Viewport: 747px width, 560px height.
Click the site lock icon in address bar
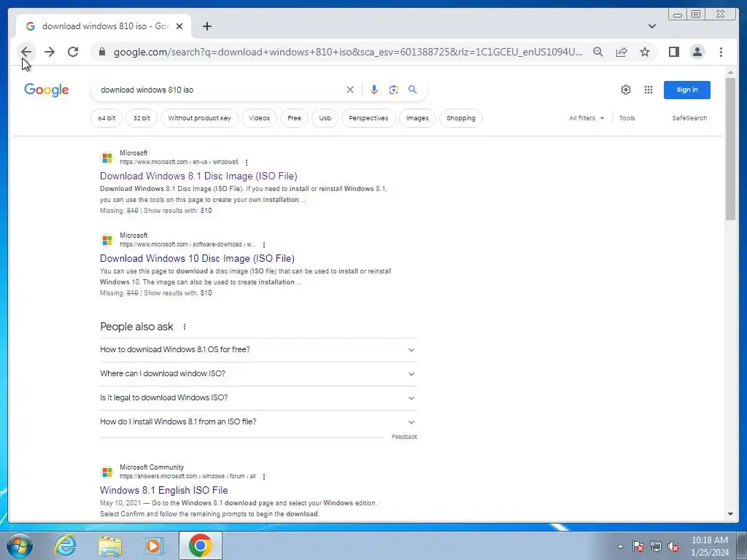[x=101, y=52]
